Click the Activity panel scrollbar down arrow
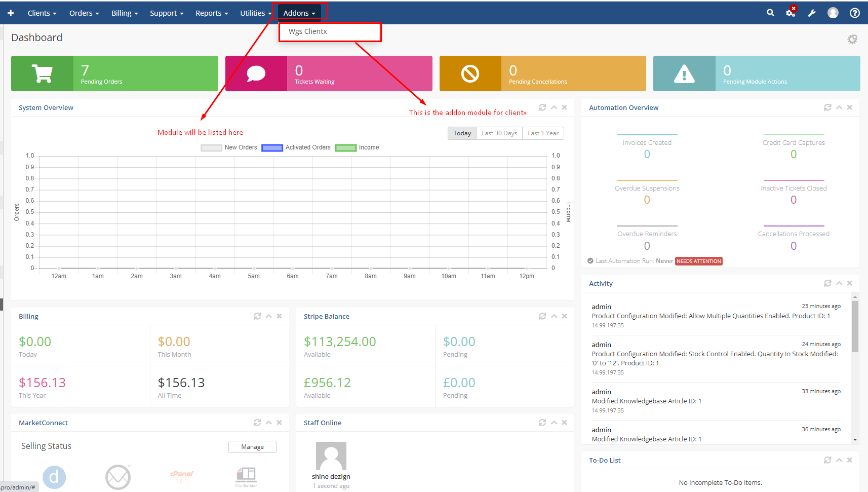The width and height of the screenshot is (868, 492). pyautogui.click(x=855, y=440)
